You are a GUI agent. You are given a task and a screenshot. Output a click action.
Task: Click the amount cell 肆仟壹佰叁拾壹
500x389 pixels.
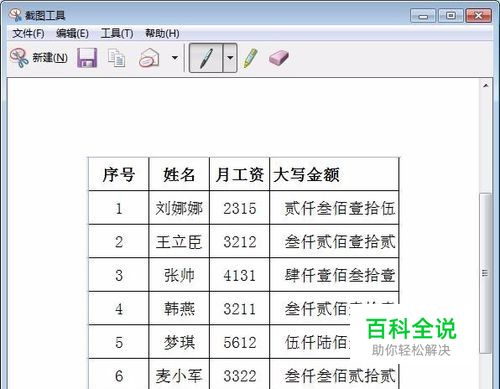click(334, 275)
